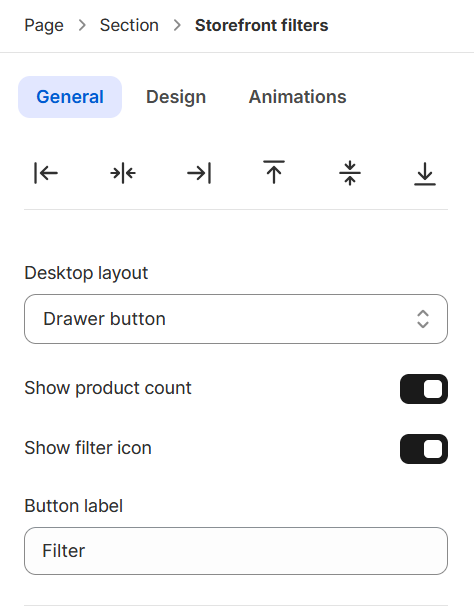Focus the Button label input field

coord(236,551)
